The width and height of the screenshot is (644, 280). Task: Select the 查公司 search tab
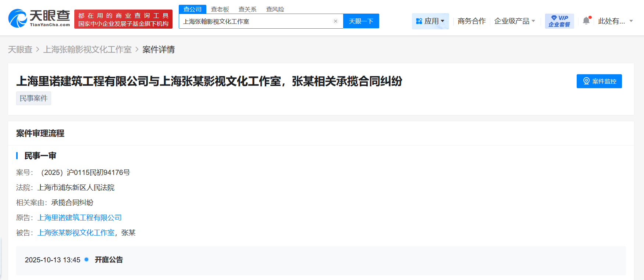192,9
